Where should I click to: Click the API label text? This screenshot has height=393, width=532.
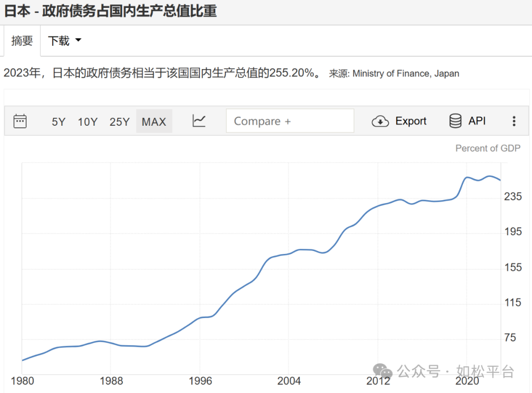pos(477,121)
